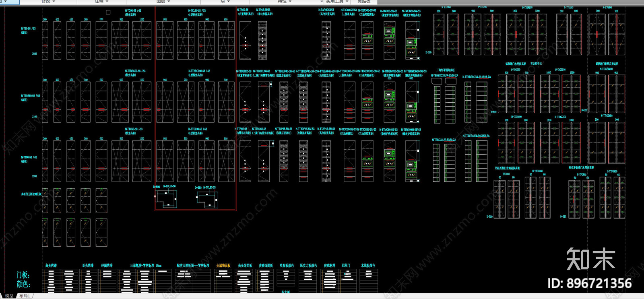This screenshot has height=299, width=644.
Task: Select the 玻璃材料 table header
Action: coord(330,266)
